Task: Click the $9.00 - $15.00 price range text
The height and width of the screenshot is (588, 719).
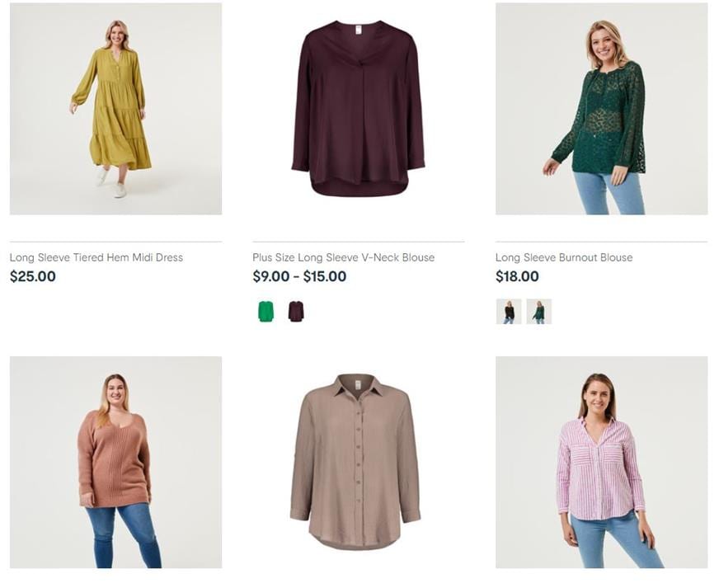Action: tap(300, 277)
